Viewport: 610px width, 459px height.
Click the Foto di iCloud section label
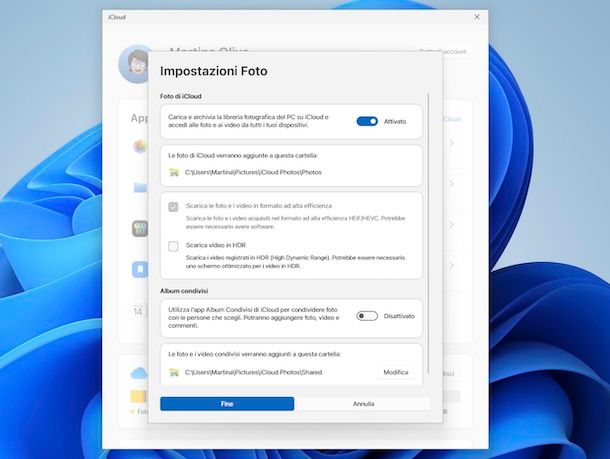point(181,96)
